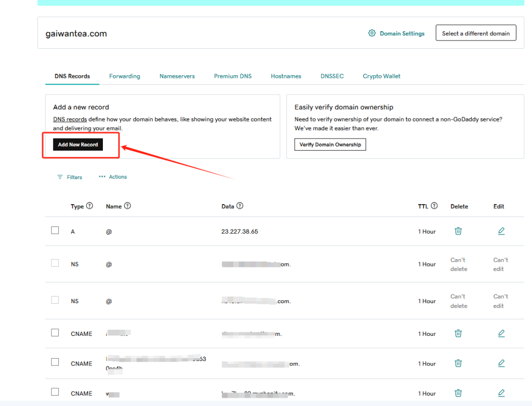Click the Data column help icon

coord(240,206)
